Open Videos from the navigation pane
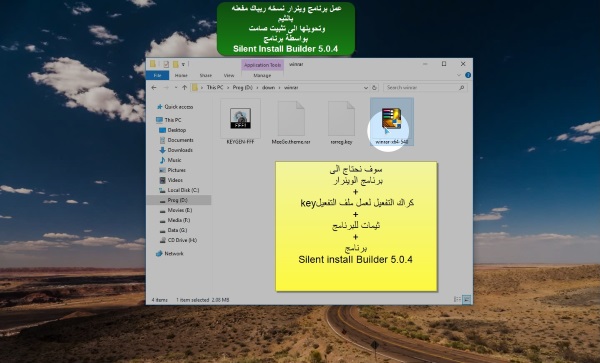This screenshot has height=363, width=600. 171,180
